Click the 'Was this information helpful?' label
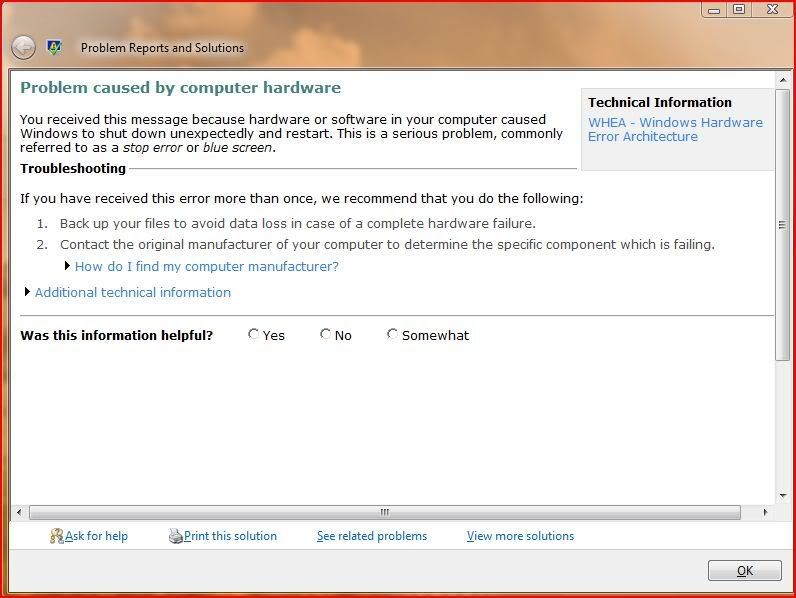Viewport: 796px width, 598px height. pyautogui.click(x=117, y=336)
